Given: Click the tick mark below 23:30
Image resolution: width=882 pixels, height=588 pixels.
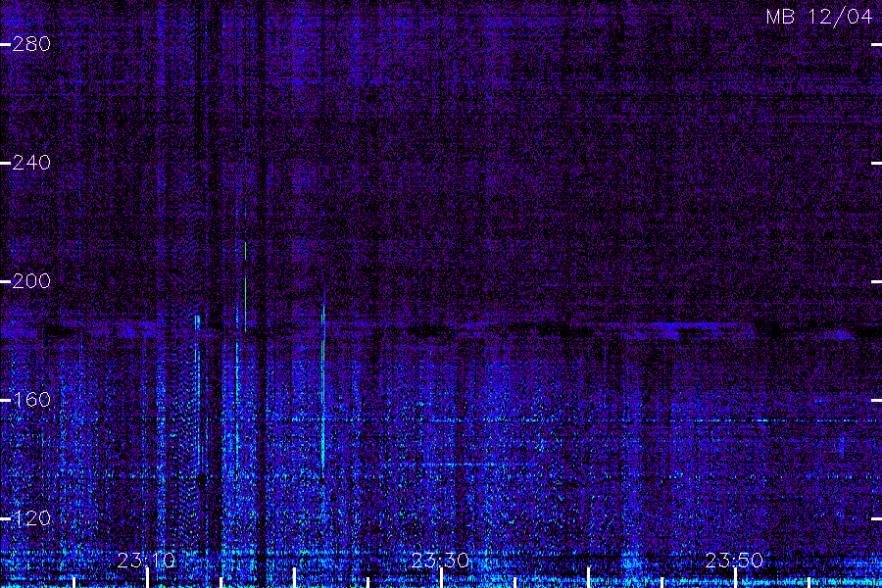Looking at the screenshot, I should (x=442, y=578).
